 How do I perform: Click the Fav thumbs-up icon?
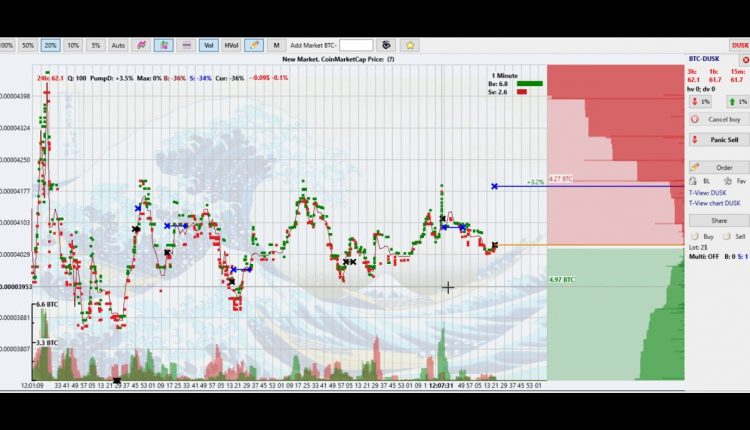[728, 181]
